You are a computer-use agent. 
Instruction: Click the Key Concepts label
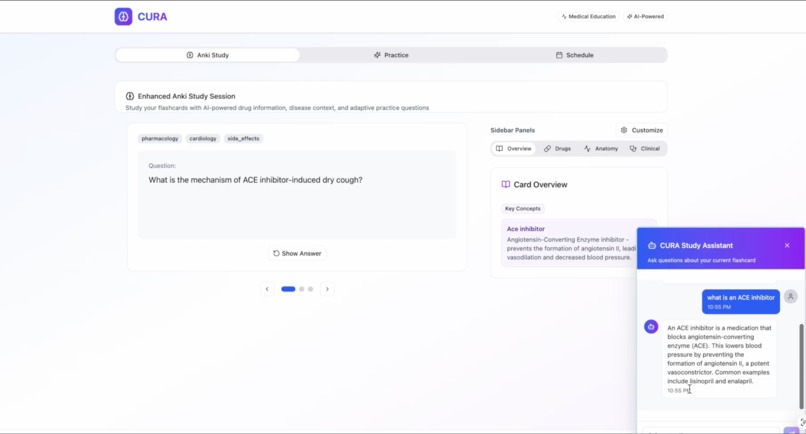(x=523, y=209)
